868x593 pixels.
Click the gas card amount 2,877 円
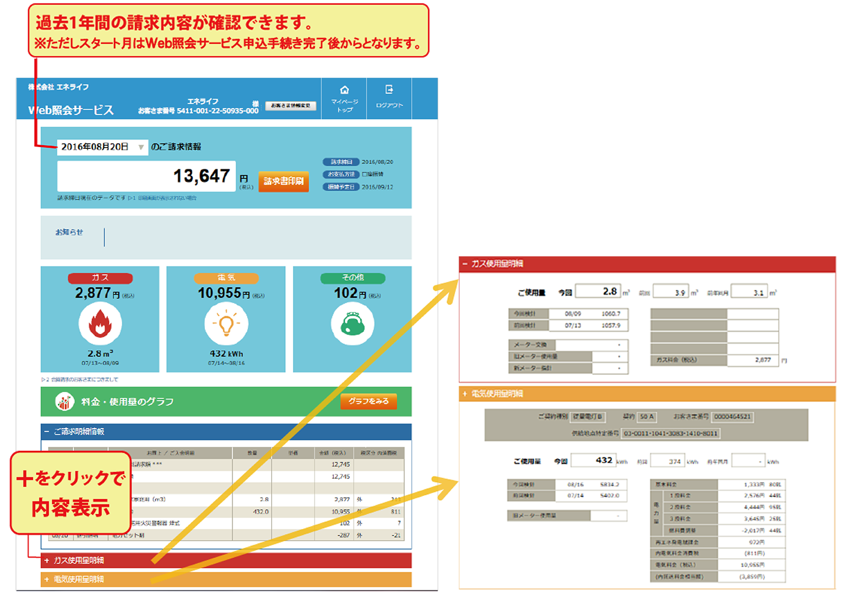[x=98, y=293]
